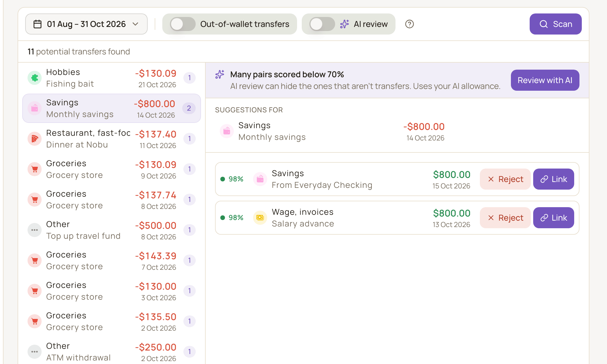Click the calendar icon in date selector
This screenshot has width=607, height=364.
click(x=37, y=24)
